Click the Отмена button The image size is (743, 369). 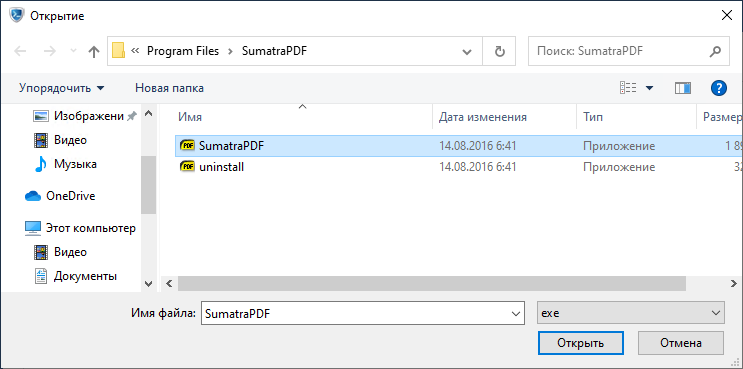click(680, 343)
